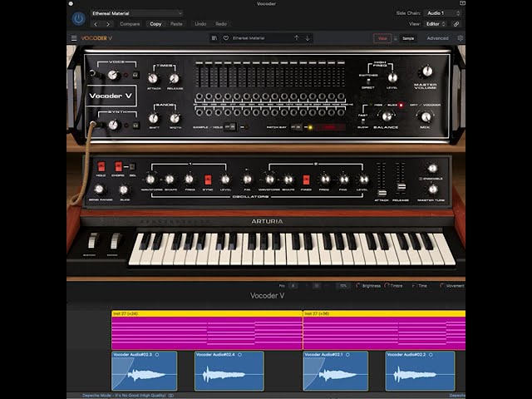Toggle the red Hold button
The width and height of the screenshot is (532, 399).
pyautogui.click(x=101, y=166)
